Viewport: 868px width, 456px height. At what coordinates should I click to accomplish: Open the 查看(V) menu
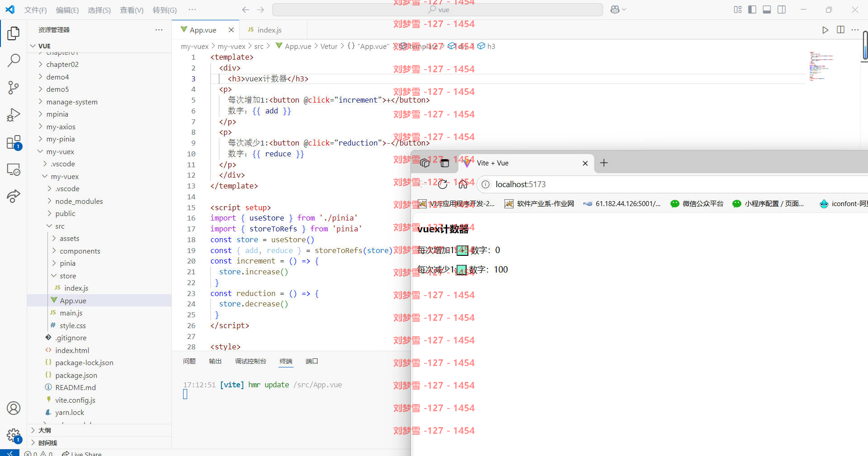132,9
